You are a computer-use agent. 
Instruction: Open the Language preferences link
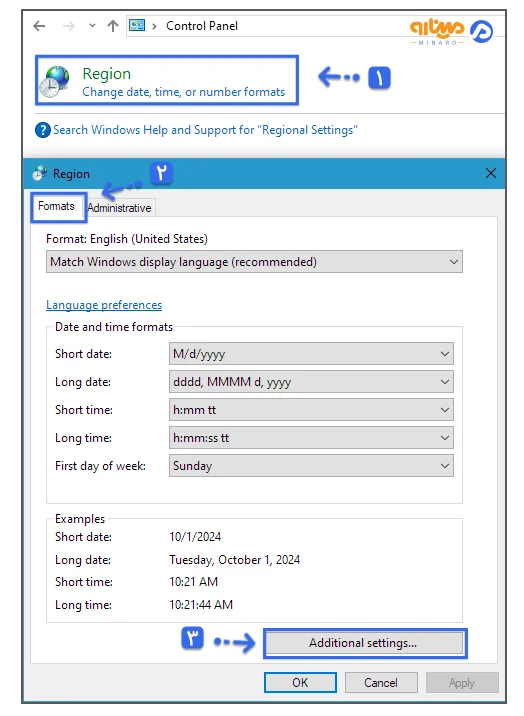[x=104, y=305]
